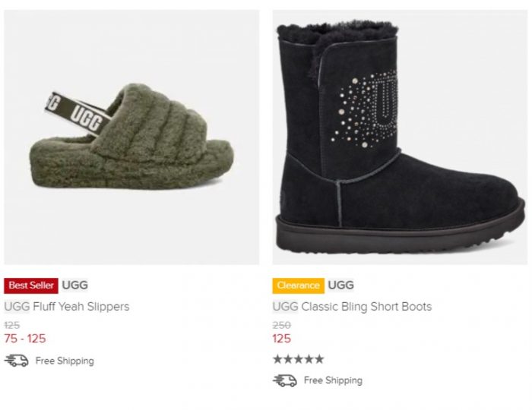Click the first star in the boots rating
The image size is (532, 410).
tap(278, 359)
